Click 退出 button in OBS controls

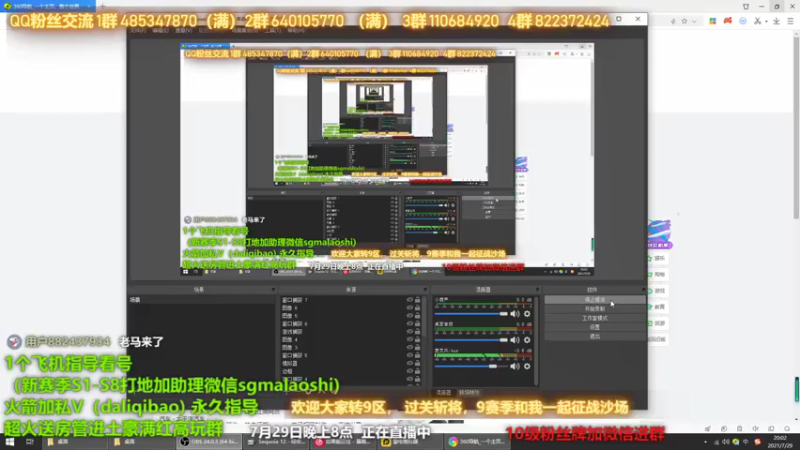(x=594, y=336)
